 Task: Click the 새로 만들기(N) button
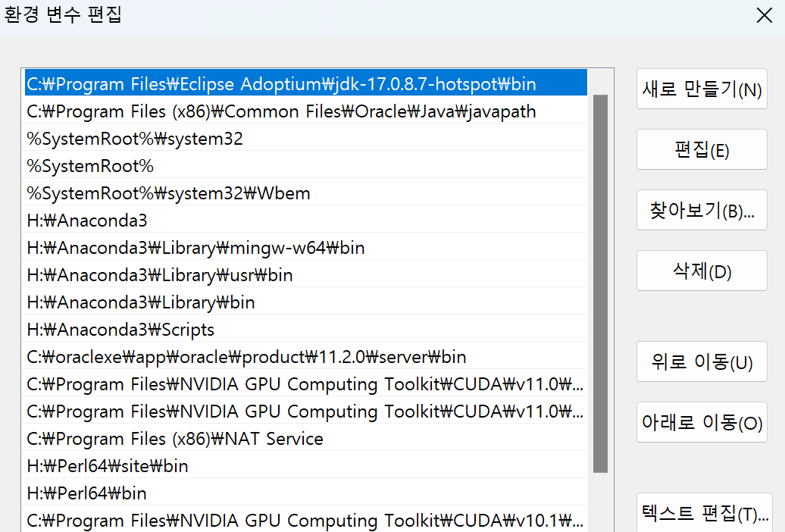[x=702, y=89]
